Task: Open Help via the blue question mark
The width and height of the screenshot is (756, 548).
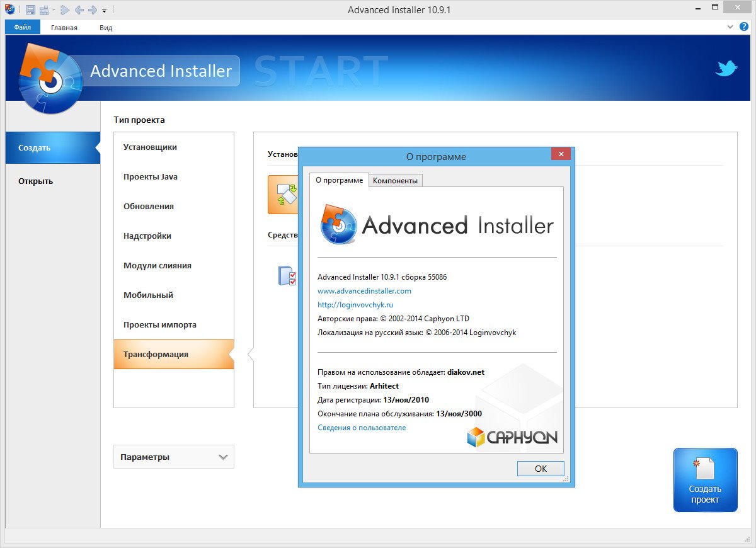Action: click(743, 26)
